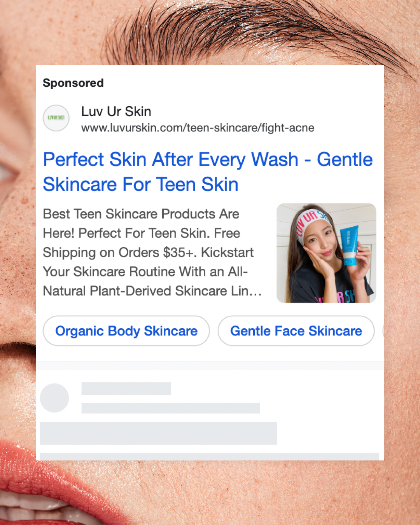Click the Best Teen Skincare Products description text
Viewport: 420px width, 525px height.
click(x=152, y=252)
